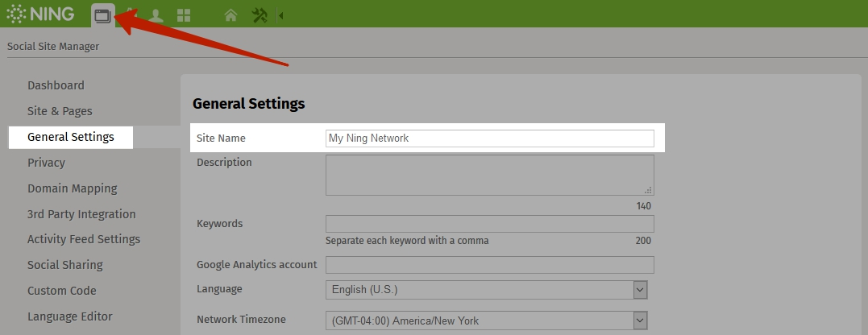Collapse the top toolbar with the arrow
The image size is (868, 335).
pos(280,15)
